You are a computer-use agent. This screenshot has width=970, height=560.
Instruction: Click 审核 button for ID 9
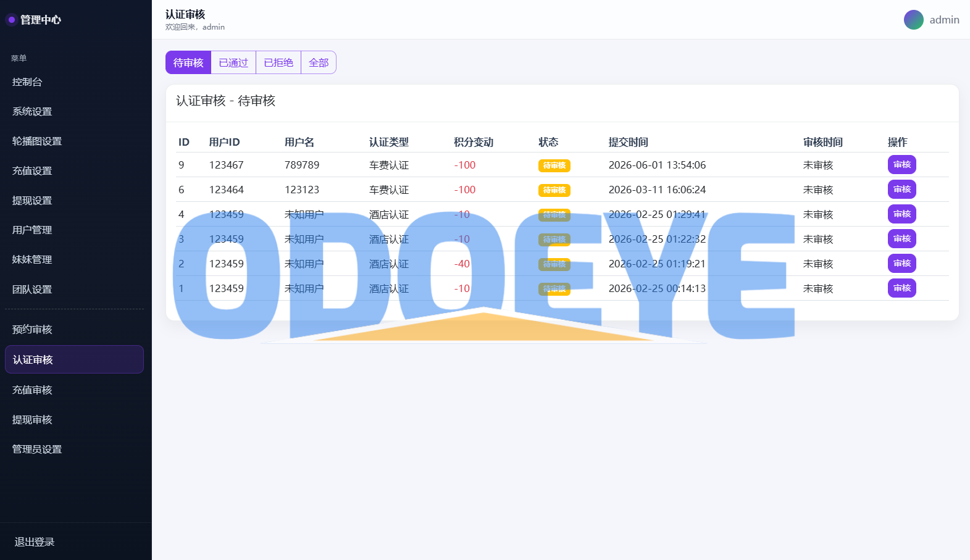pos(901,165)
